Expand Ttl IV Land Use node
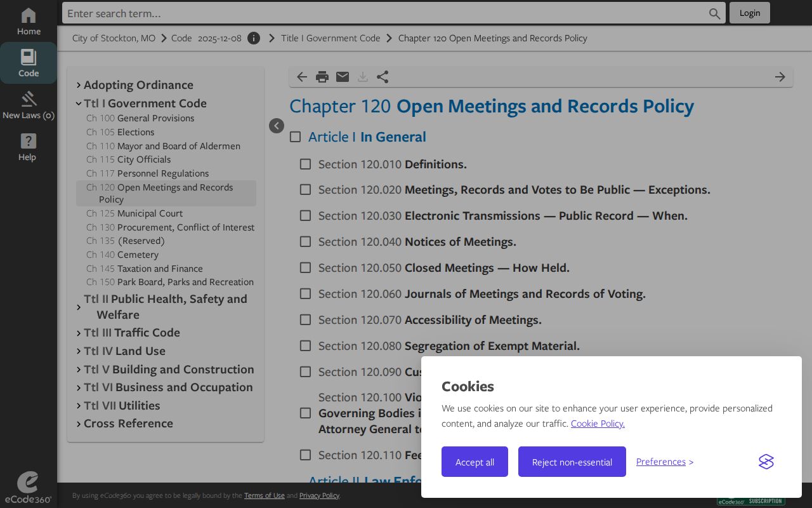812x508 pixels. click(79, 351)
